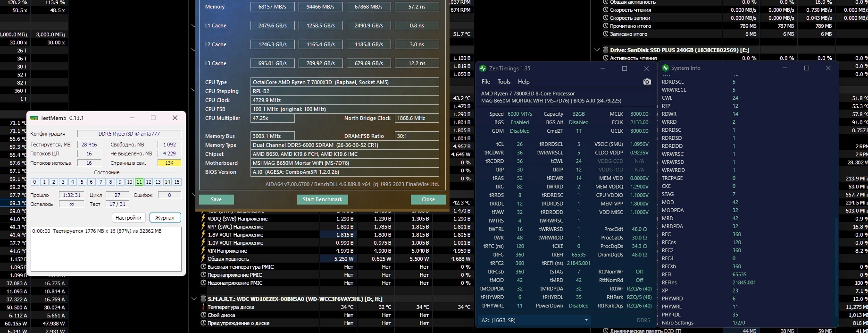868x333 pixels.
Task: Click the lightning icon beside VDDQ (SWB) Напряжение
Action: click(x=203, y=219)
